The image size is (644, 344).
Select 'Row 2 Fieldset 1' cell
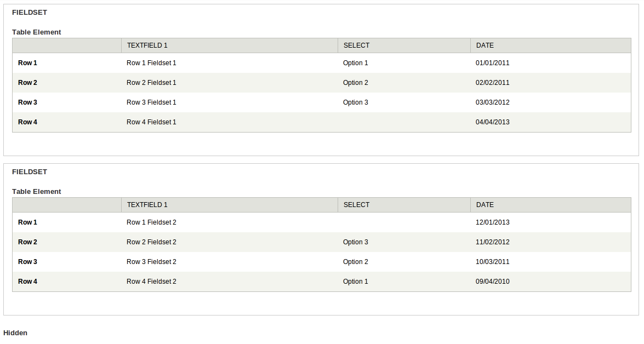coord(229,83)
